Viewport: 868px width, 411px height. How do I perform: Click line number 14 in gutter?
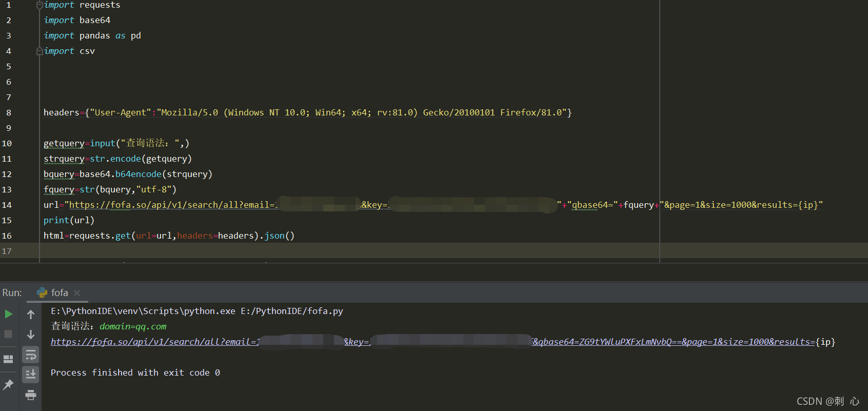(x=7, y=205)
